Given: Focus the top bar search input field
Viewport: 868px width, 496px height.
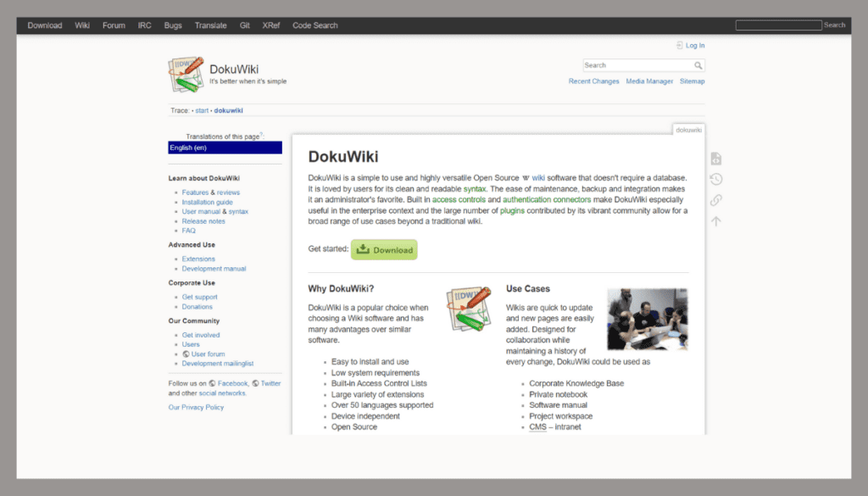Looking at the screenshot, I should tap(778, 25).
